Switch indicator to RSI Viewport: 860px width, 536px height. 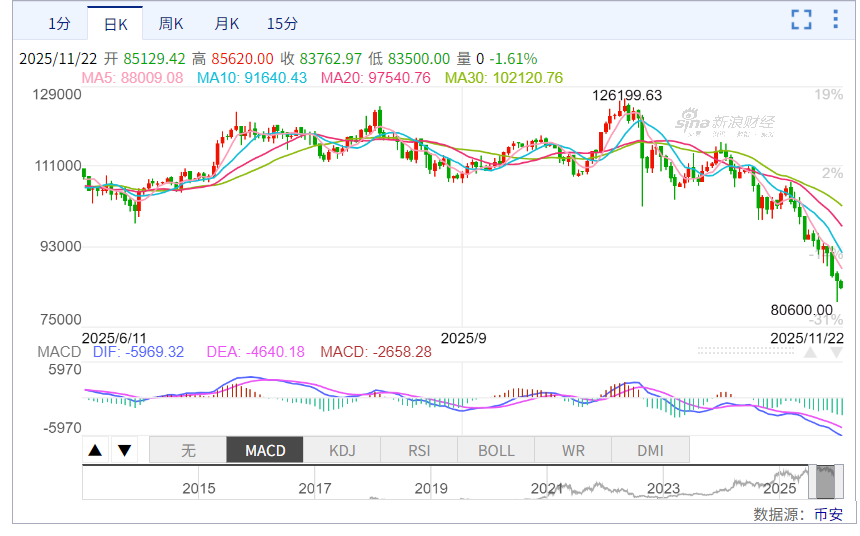pos(419,450)
